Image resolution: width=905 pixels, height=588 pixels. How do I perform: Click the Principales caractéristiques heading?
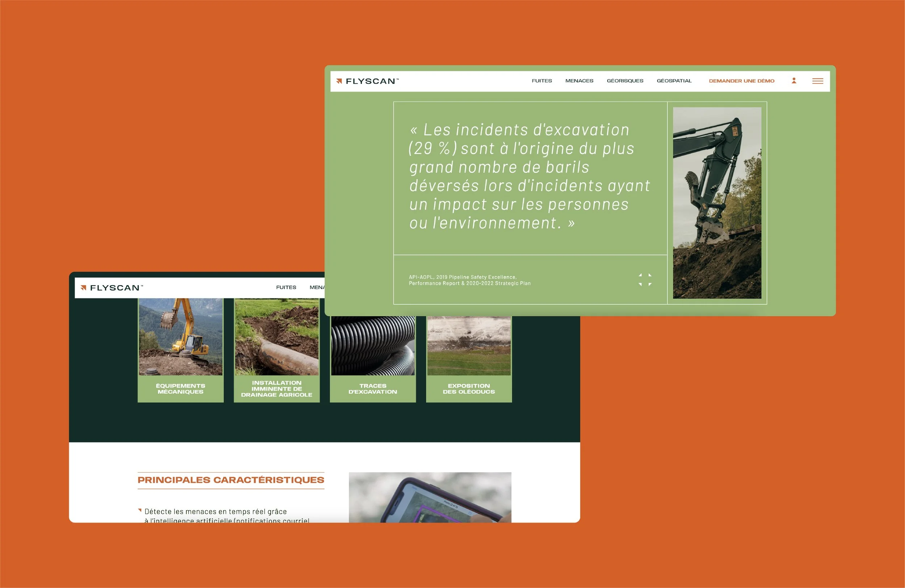point(231,480)
